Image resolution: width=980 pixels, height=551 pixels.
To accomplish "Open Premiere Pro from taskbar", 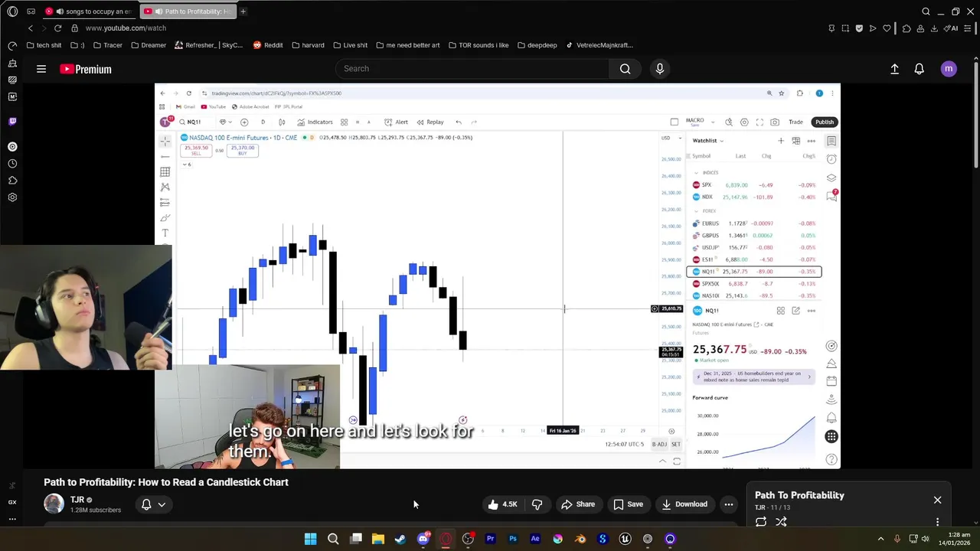I will [490, 539].
